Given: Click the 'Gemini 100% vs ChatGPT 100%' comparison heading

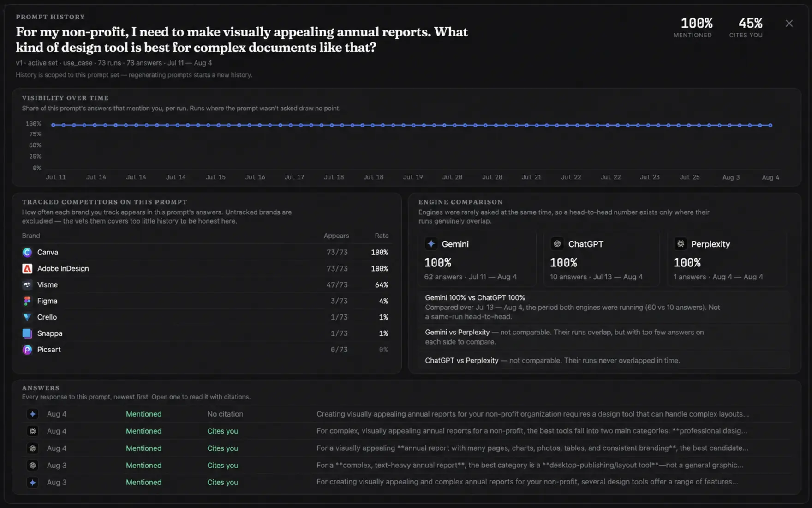Looking at the screenshot, I should [475, 297].
